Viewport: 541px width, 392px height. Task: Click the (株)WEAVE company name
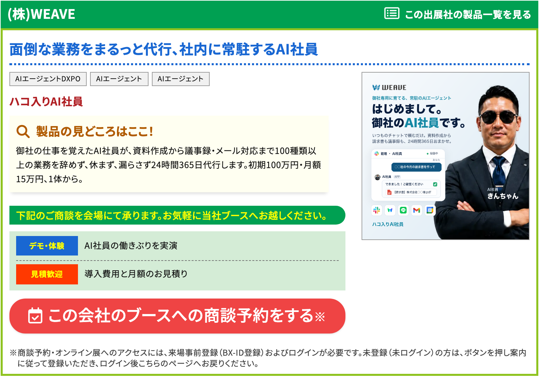[x=41, y=14]
